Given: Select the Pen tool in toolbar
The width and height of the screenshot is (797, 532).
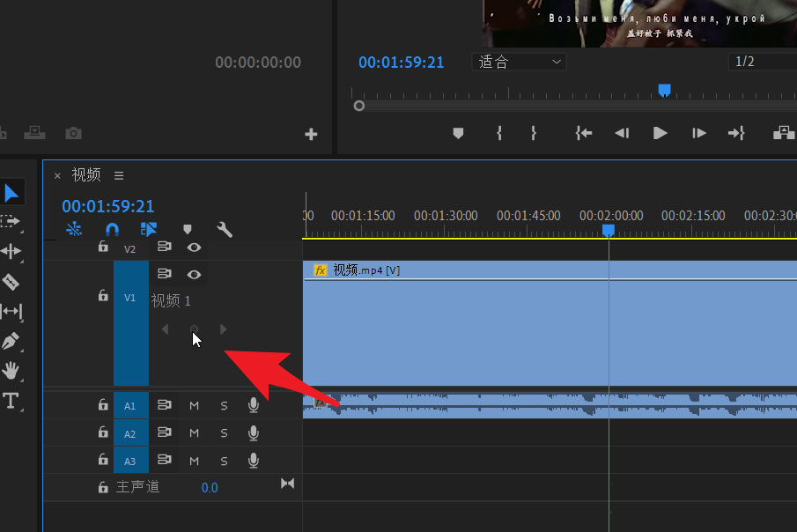Looking at the screenshot, I should tap(11, 342).
